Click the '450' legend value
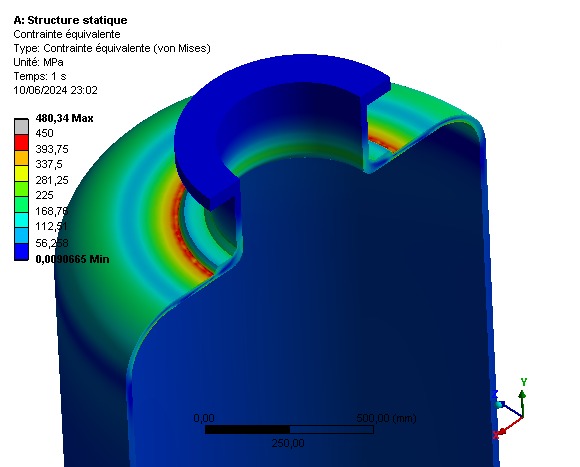580x467 pixels. tap(44, 133)
